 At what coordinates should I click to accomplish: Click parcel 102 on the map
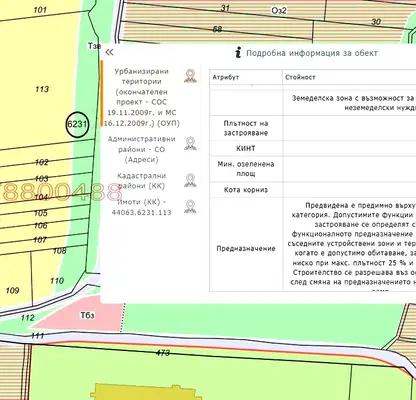pos(42,162)
